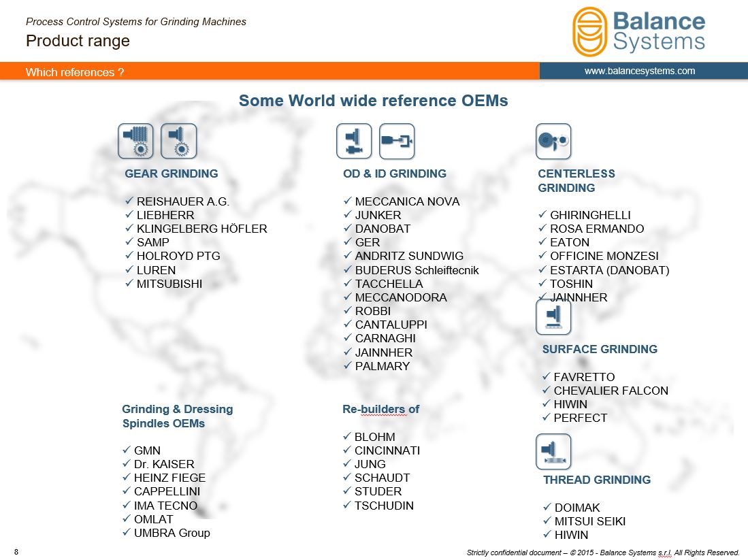Select DOIMAK entry
This screenshot has height=560, width=748.
pyautogui.click(x=577, y=508)
